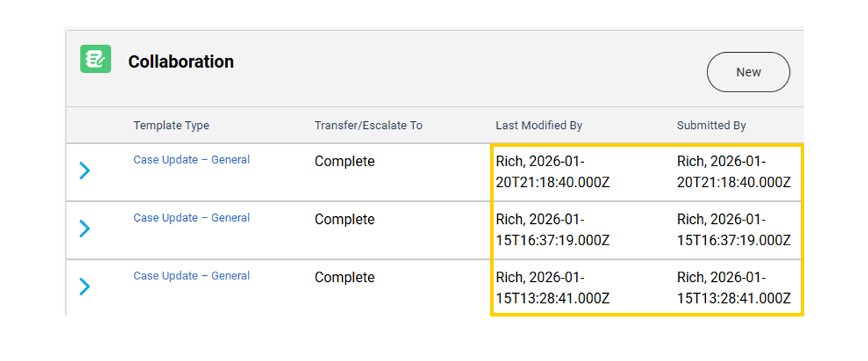The height and width of the screenshot is (361, 868).
Task: Open the second Case Update – General link
Action: click(191, 218)
